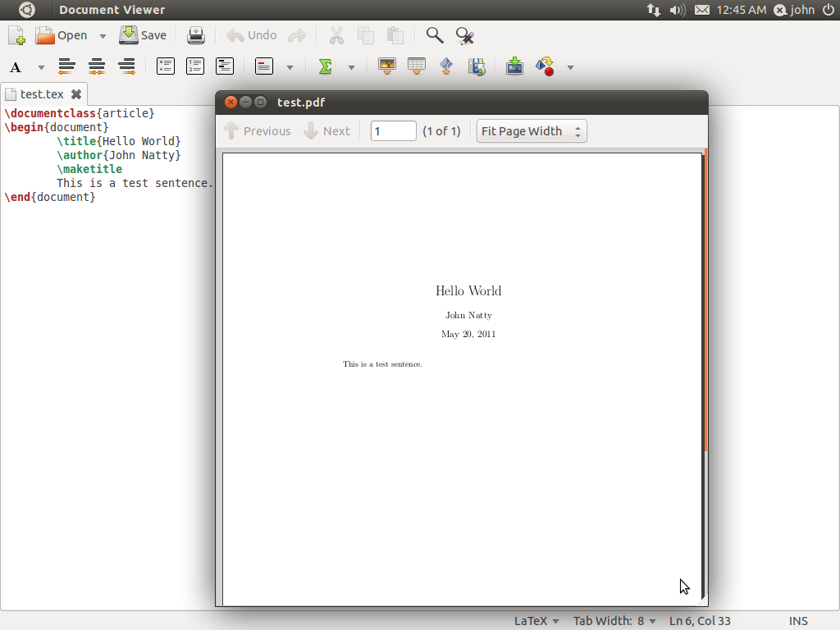This screenshot has width=840, height=630.
Task: Open the bibliography tool icon
Action: click(477, 66)
